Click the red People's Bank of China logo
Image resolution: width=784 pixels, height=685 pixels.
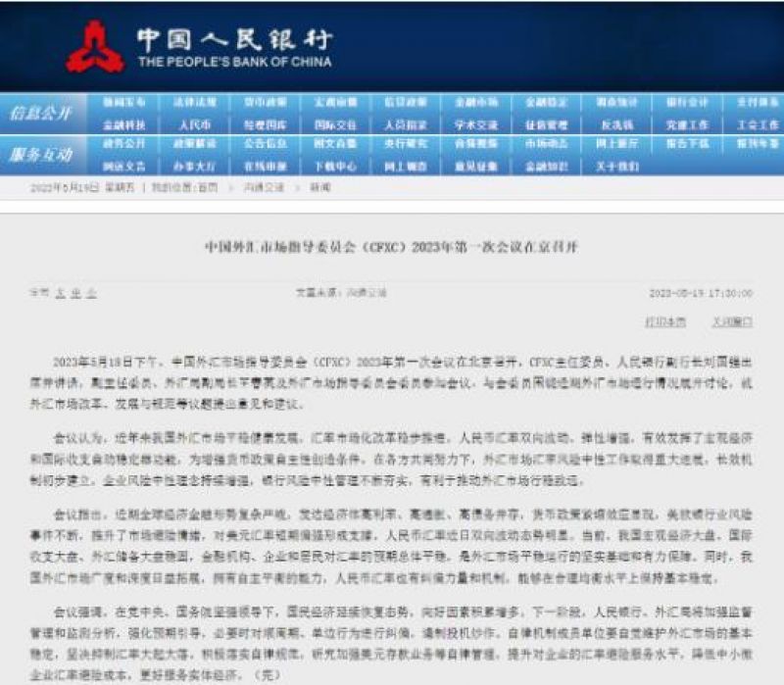pyautogui.click(x=95, y=47)
